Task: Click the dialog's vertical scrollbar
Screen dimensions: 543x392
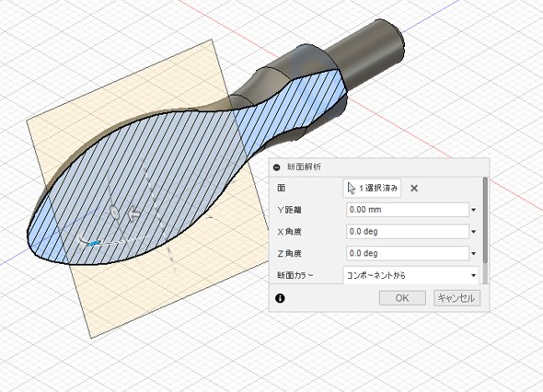Action: (x=485, y=220)
